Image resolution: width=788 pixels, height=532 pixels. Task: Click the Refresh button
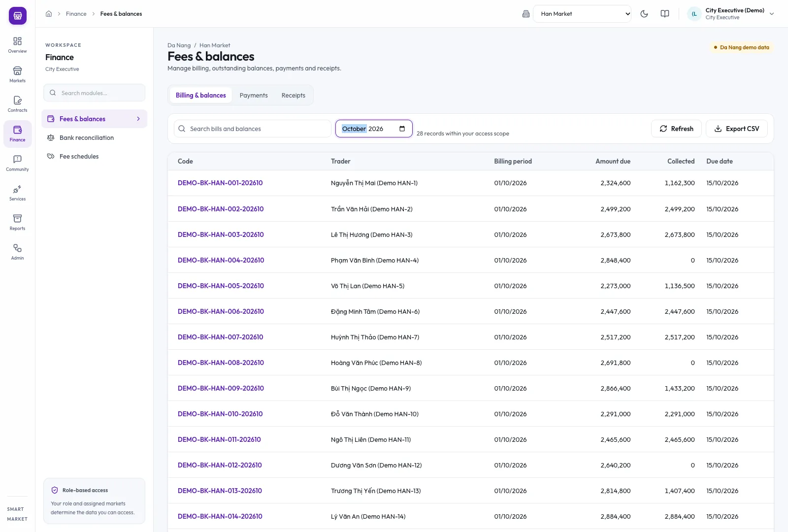(676, 129)
